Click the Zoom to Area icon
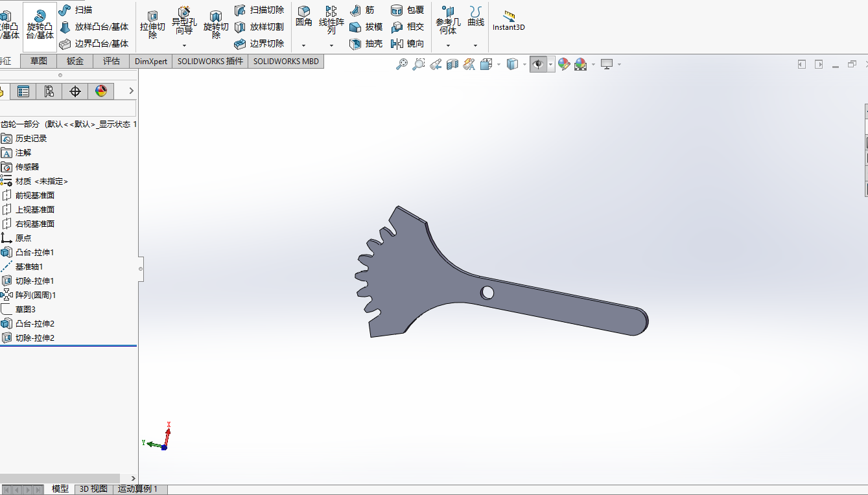Image resolution: width=868 pixels, height=495 pixels. [419, 64]
